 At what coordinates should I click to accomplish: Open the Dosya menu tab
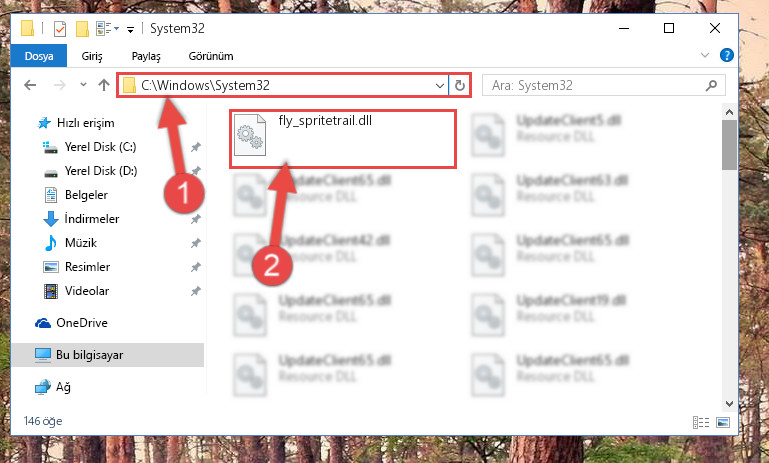tap(39, 56)
